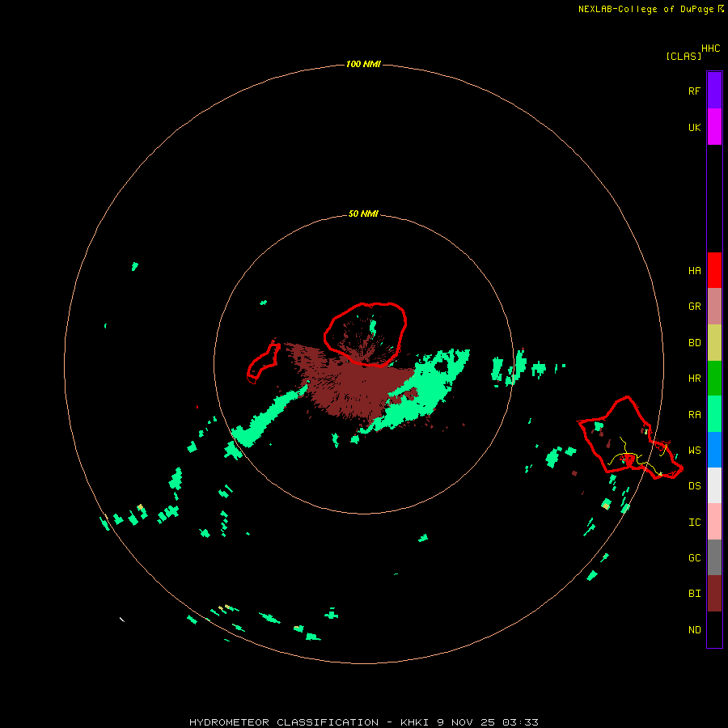The image size is (728, 728).
Task: Click the 50 NMI range ring label
Action: [x=363, y=214]
